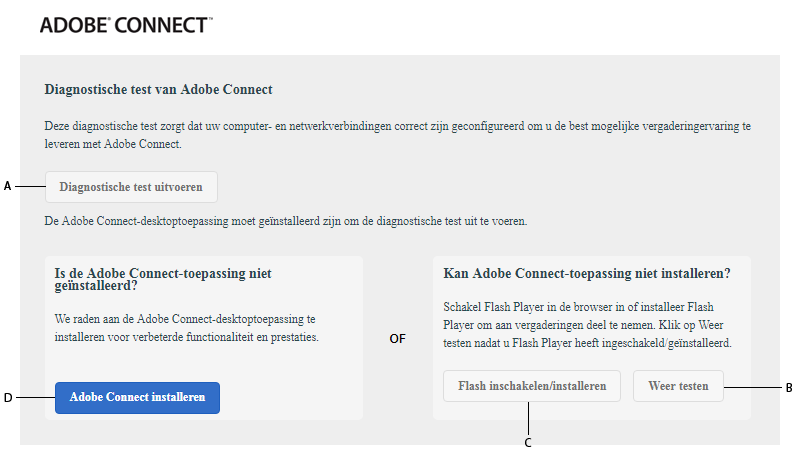Click callout label C
Screen dimensions: 797x455
(x=528, y=442)
